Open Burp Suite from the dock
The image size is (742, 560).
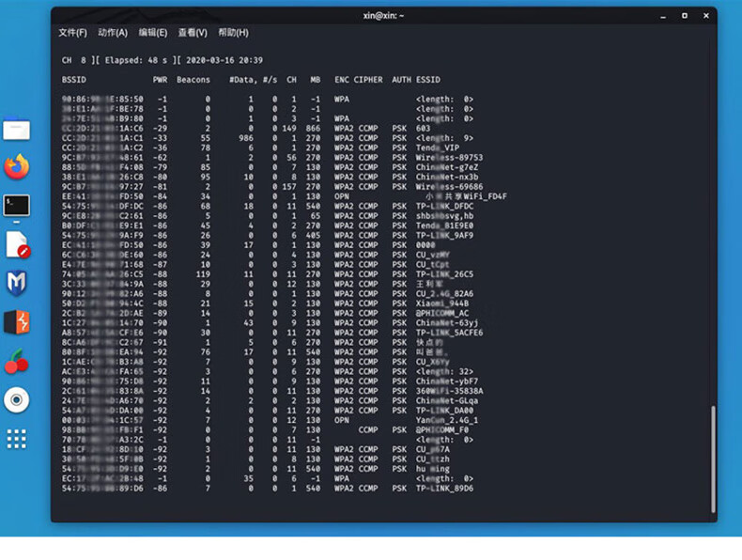pos(17,322)
